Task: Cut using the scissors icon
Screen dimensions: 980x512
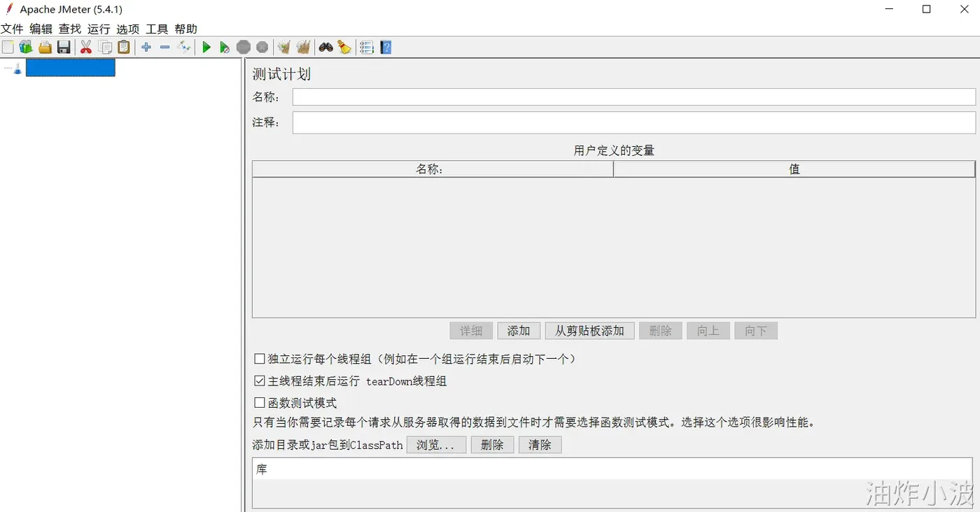Action: pos(86,48)
